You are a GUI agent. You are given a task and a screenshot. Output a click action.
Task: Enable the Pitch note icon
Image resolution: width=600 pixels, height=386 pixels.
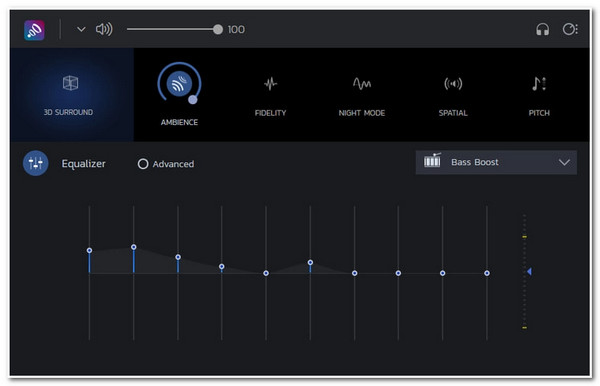coord(539,83)
